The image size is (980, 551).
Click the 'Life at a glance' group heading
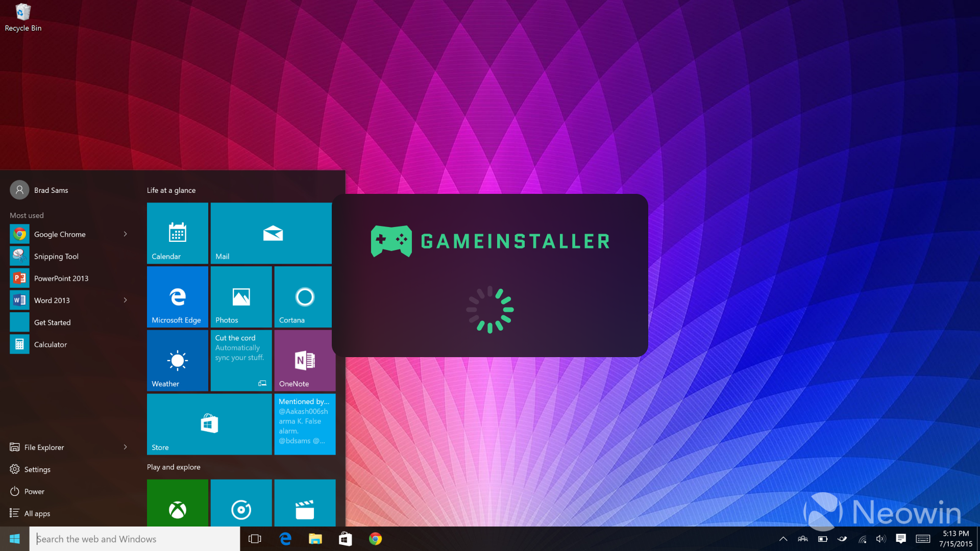pyautogui.click(x=171, y=190)
